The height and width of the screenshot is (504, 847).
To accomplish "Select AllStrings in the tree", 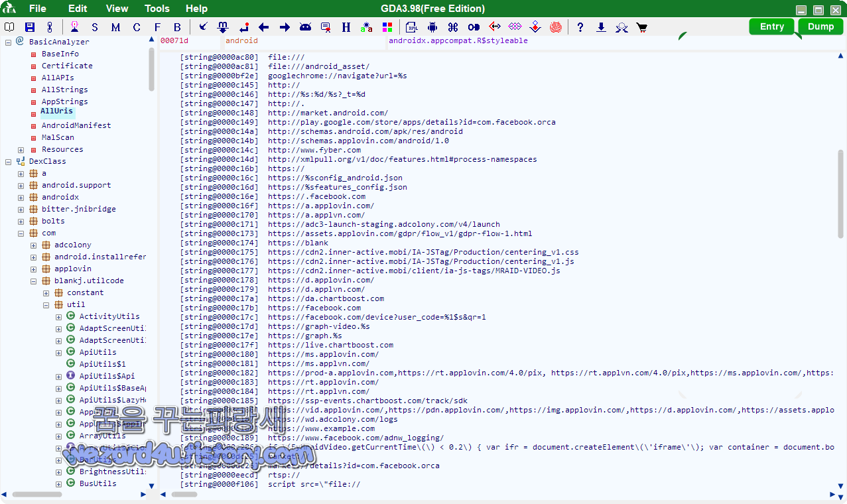I will point(64,90).
